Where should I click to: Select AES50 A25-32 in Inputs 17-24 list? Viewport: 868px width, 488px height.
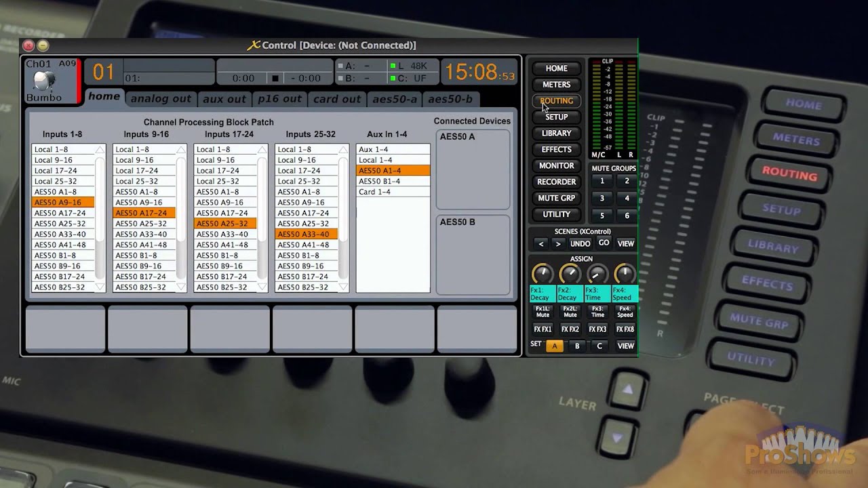pos(225,224)
